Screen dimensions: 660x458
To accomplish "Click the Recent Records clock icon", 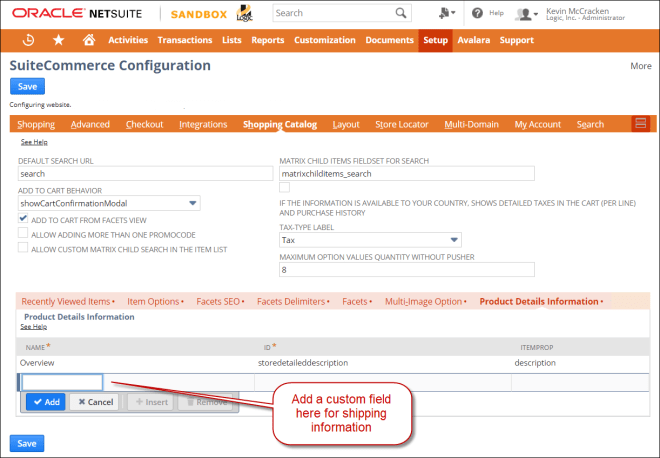I will pos(28,40).
